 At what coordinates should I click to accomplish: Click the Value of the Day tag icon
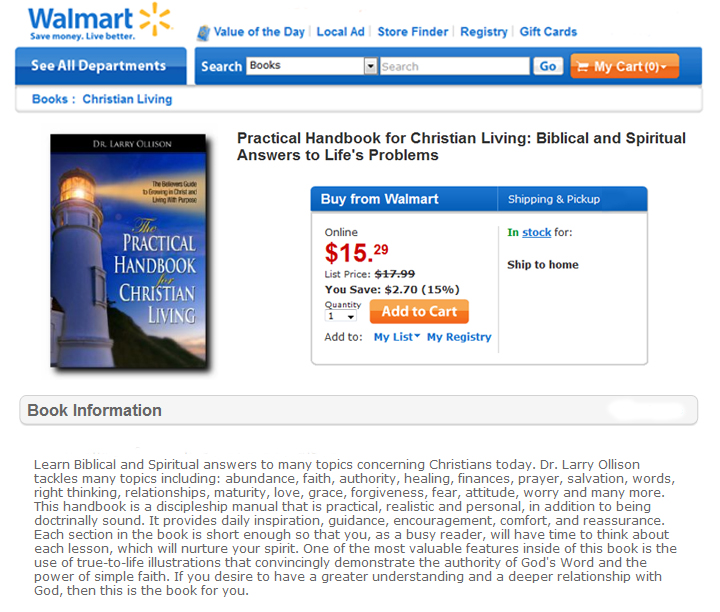click(203, 33)
